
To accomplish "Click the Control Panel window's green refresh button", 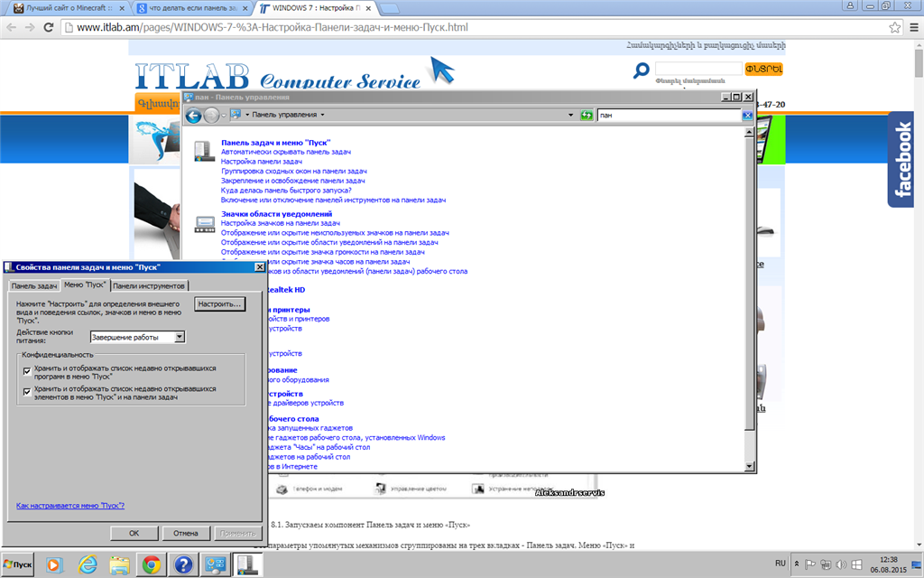I will point(587,115).
